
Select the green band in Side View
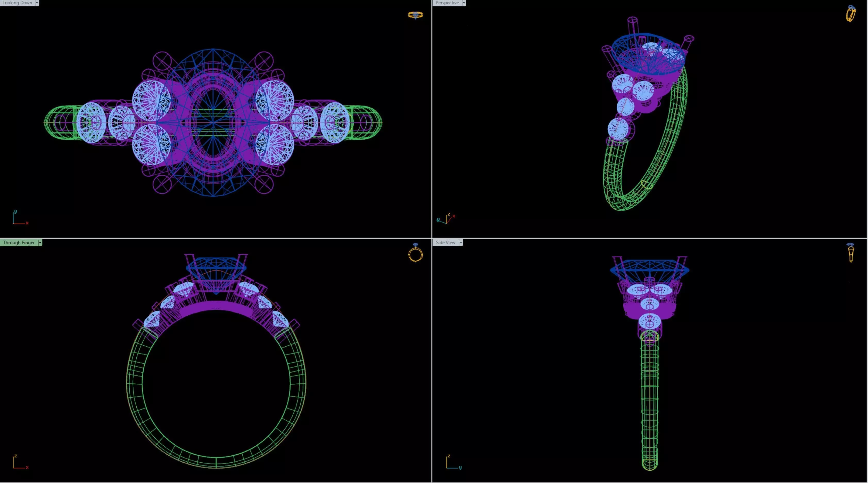coord(649,404)
